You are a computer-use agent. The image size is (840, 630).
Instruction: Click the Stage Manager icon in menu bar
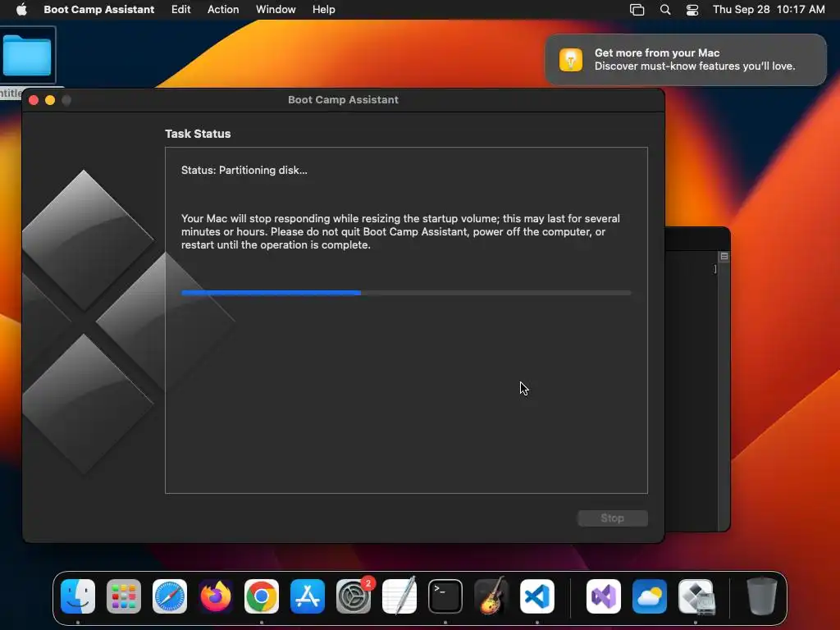pos(637,9)
